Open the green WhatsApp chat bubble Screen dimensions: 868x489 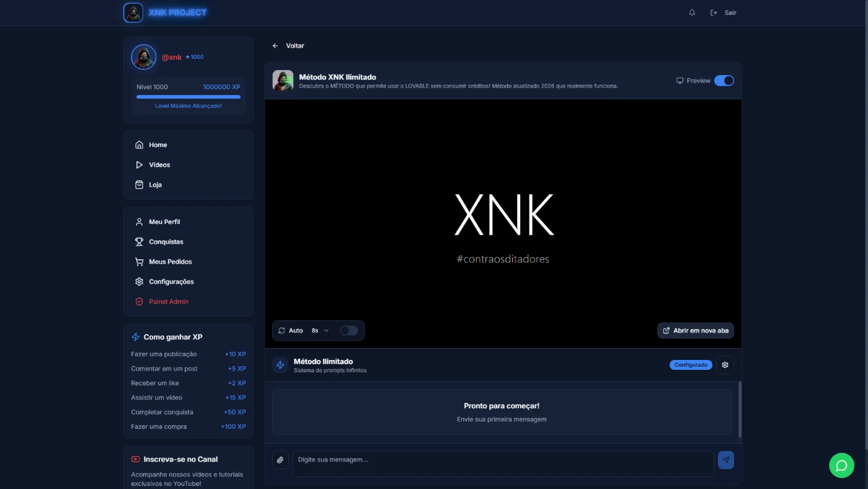[841, 465]
